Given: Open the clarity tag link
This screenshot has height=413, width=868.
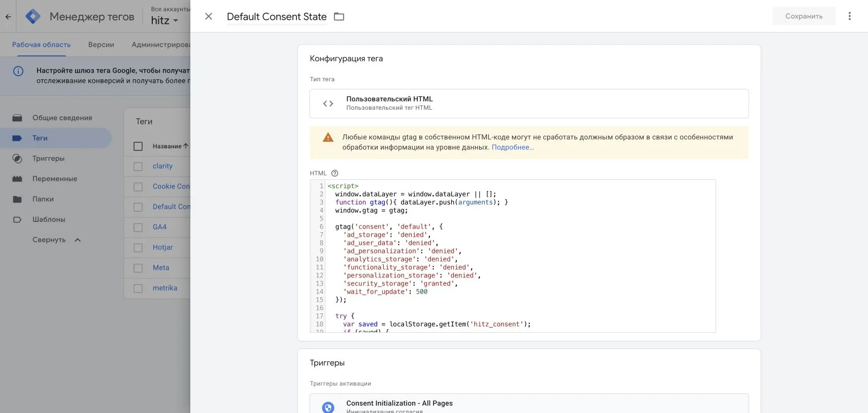Looking at the screenshot, I should 162,166.
